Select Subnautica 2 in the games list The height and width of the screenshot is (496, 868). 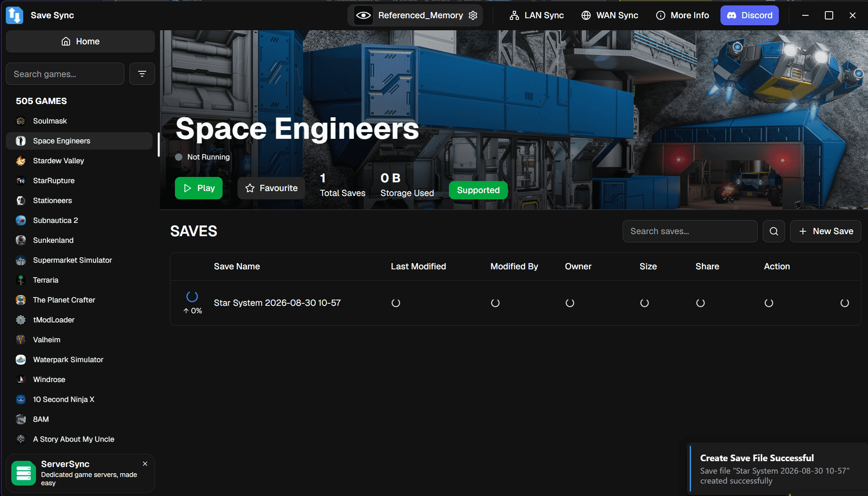79,220
